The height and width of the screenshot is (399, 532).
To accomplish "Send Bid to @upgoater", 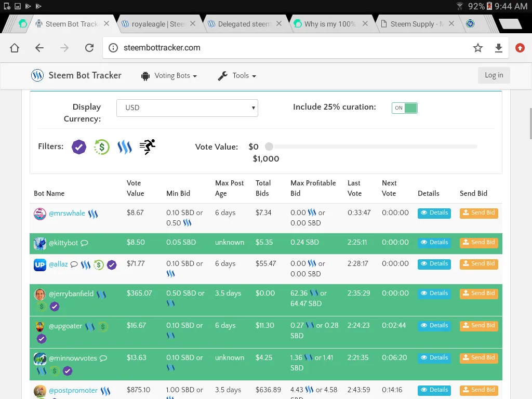I will [478, 326].
